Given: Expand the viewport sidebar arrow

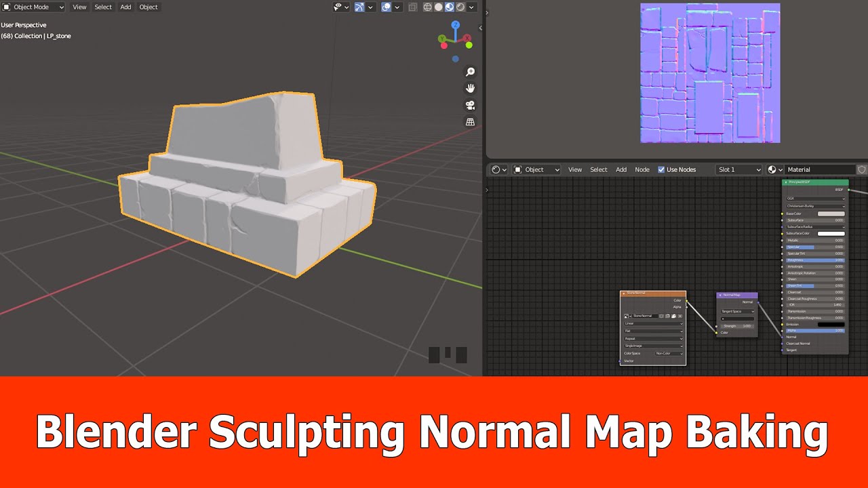Looking at the screenshot, I should click(x=480, y=28).
